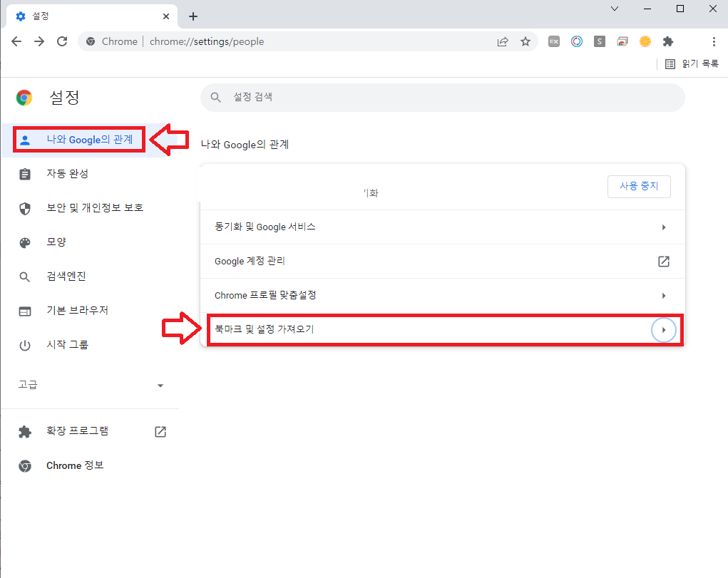Open 모양 appearance section
This screenshot has width=728, height=578.
pyautogui.click(x=89, y=242)
